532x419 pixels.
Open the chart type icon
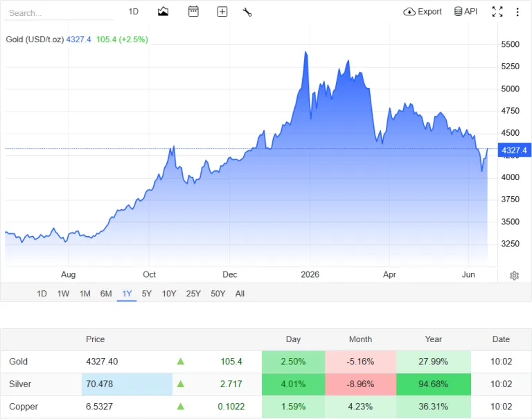click(x=163, y=12)
